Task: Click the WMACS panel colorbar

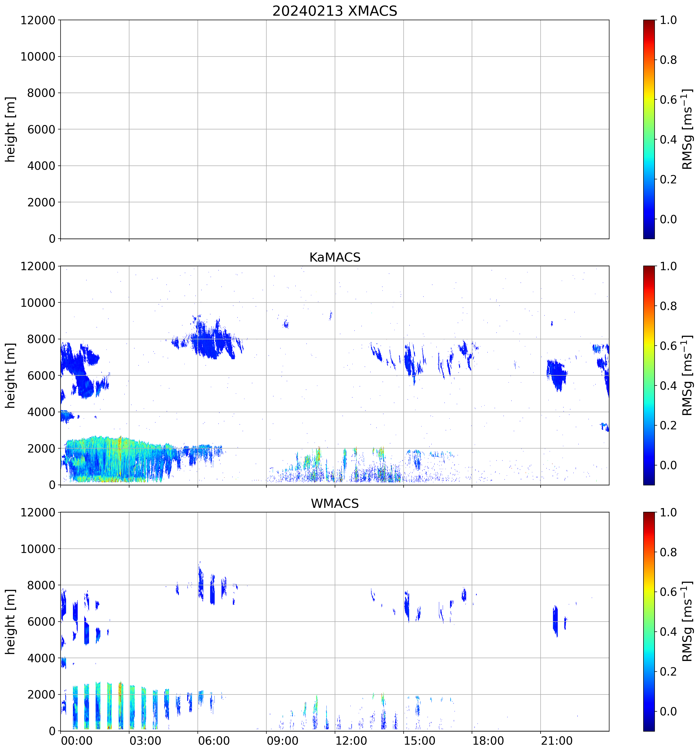Action: pos(649,622)
